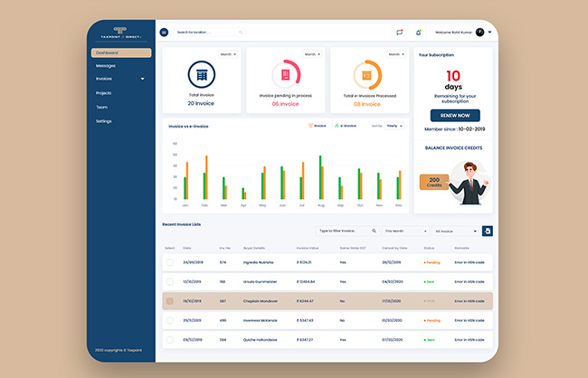
Task: Toggle checkbox for Chaplain Mondover row
Action: pos(169,301)
